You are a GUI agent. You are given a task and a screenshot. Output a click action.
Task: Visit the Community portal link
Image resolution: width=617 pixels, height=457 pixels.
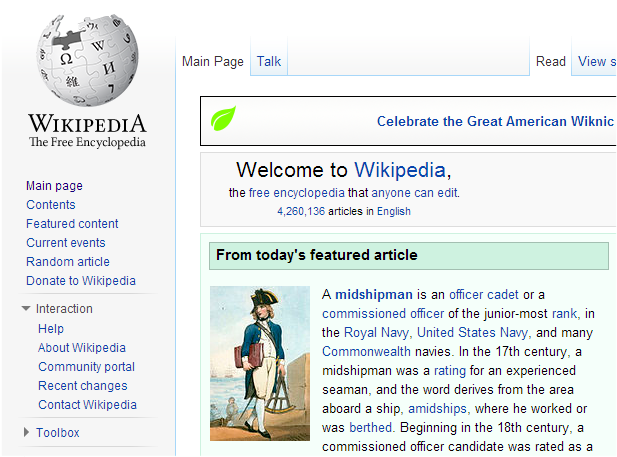[x=86, y=366]
